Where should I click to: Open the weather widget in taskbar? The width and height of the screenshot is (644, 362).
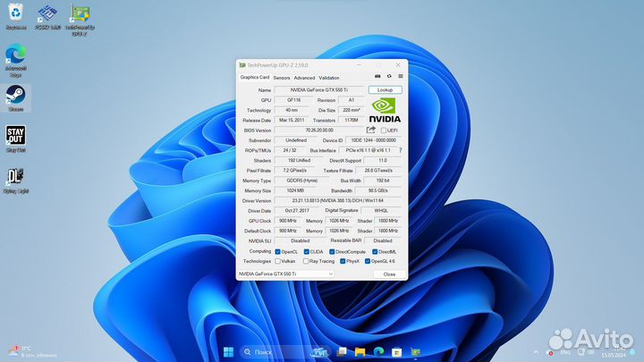tap(32, 351)
